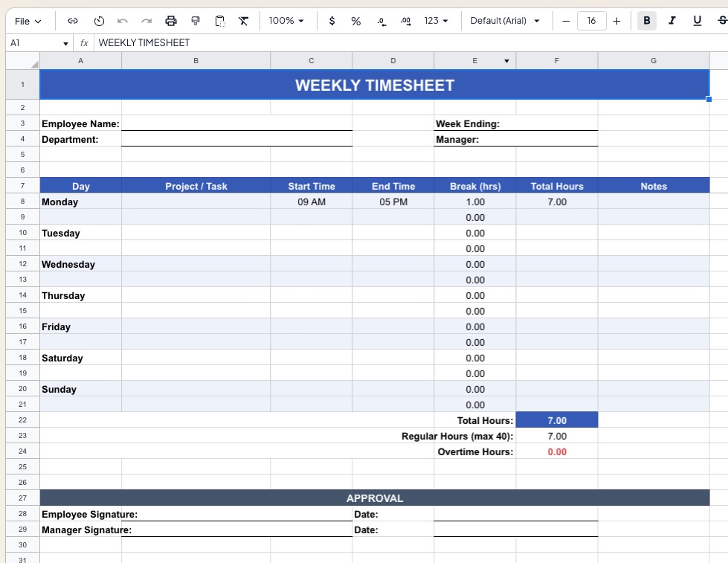Click the Start Time header cell
Screen dimensions: 728x563
(x=311, y=186)
